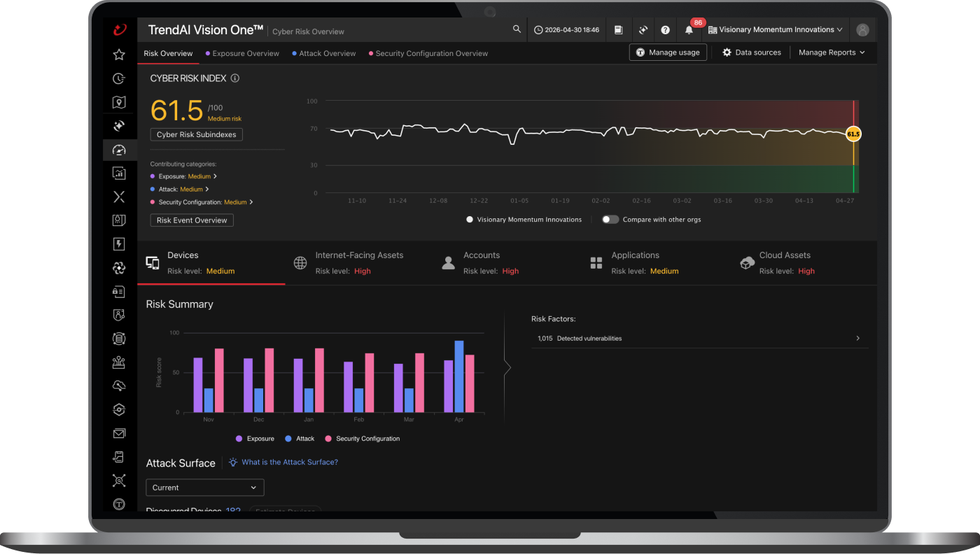The width and height of the screenshot is (980, 554).
Task: Select the speedometer Cyber Risk sidebar icon
Action: pyautogui.click(x=119, y=150)
